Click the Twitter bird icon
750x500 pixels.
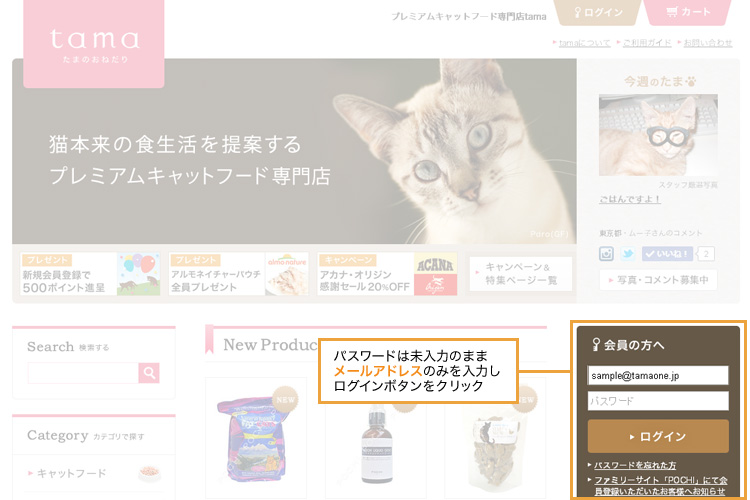pos(628,254)
